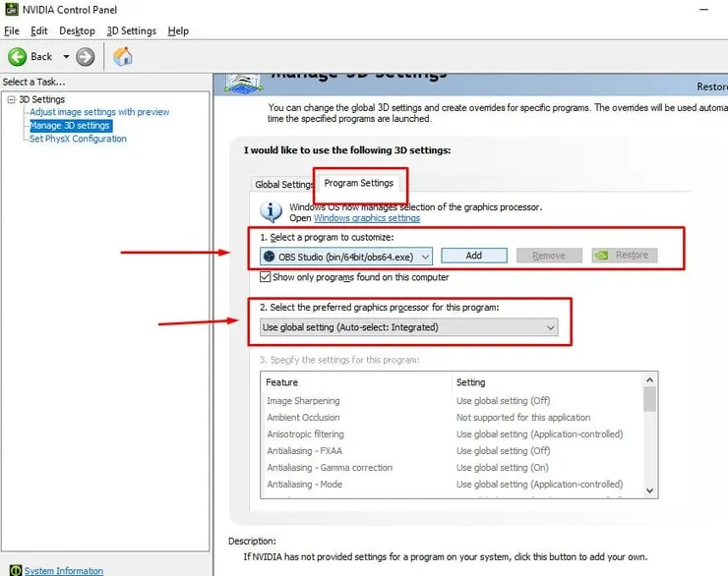The height and width of the screenshot is (576, 728).
Task: Click the System Information icon
Action: 16,570
